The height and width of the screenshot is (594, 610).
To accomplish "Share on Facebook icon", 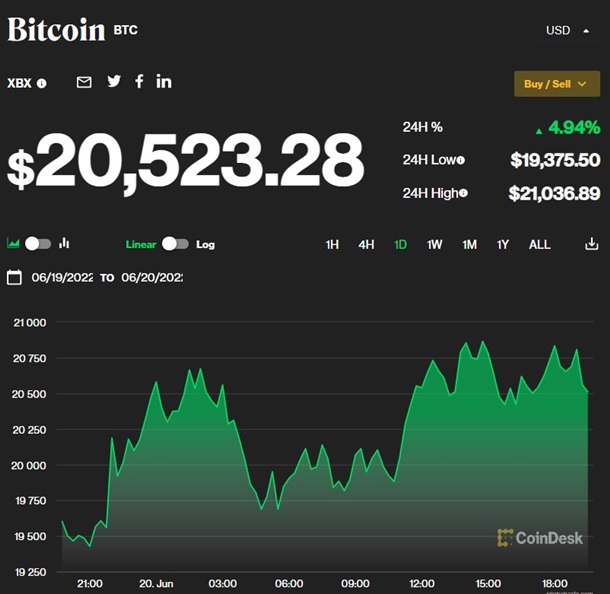I will [x=139, y=81].
